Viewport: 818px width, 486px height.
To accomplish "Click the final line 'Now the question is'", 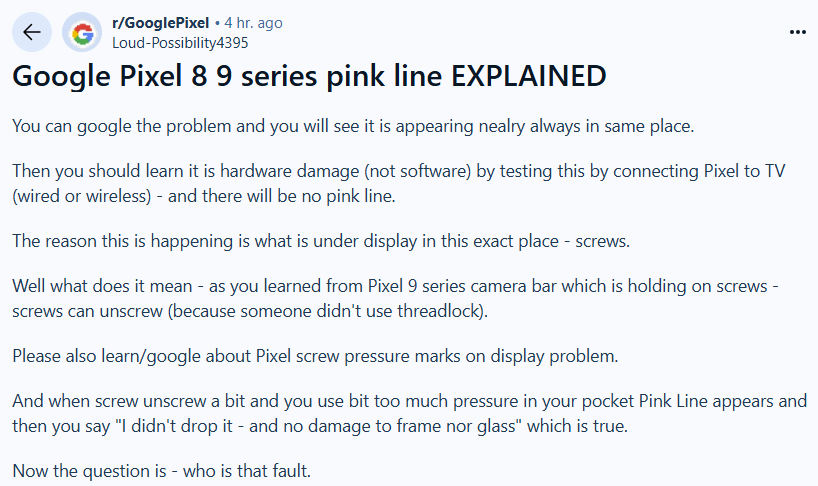I will tap(161, 471).
